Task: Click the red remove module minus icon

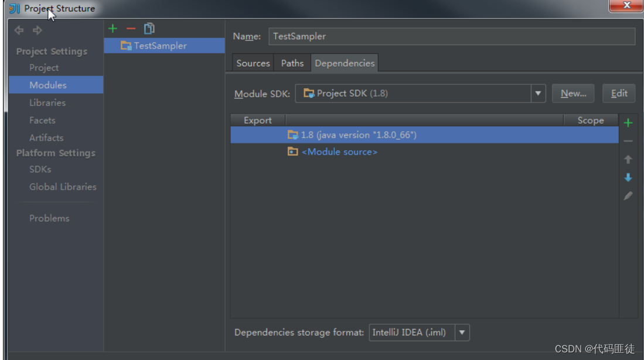Action: coord(131,28)
